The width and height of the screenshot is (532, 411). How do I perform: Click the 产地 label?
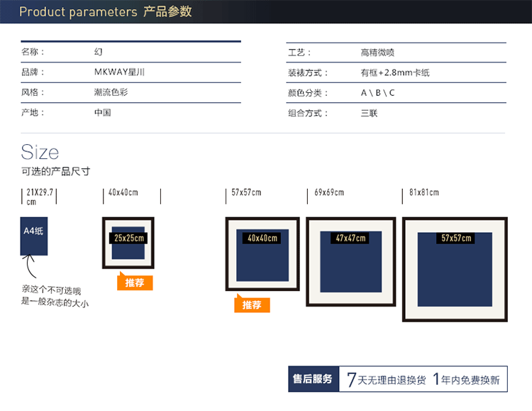(33, 112)
